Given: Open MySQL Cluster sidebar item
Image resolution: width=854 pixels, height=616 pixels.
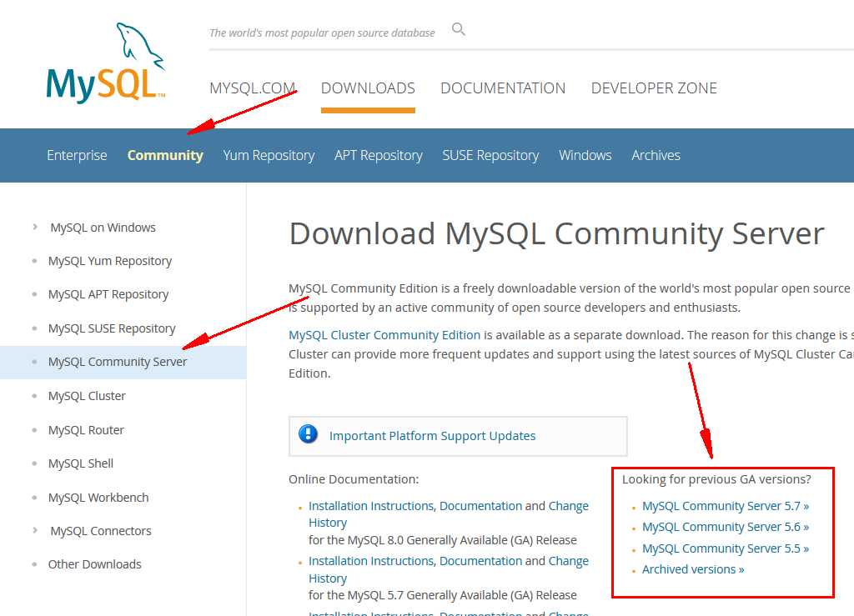Looking at the screenshot, I should pos(87,396).
